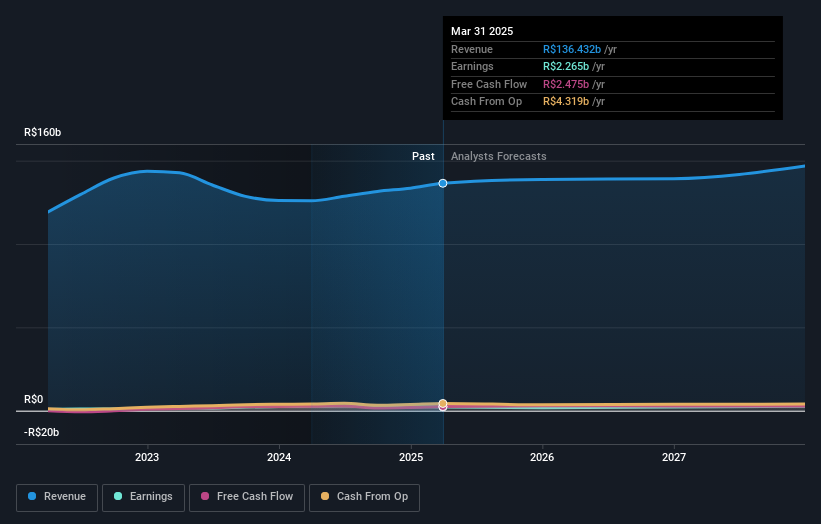
Task: Click the R$0 y-axis label
Action: point(34,399)
